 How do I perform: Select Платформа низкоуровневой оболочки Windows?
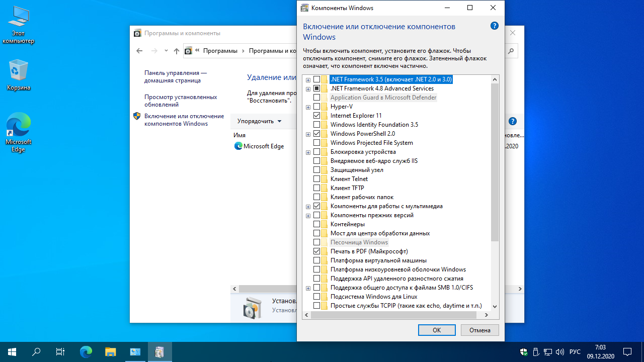[x=398, y=269]
